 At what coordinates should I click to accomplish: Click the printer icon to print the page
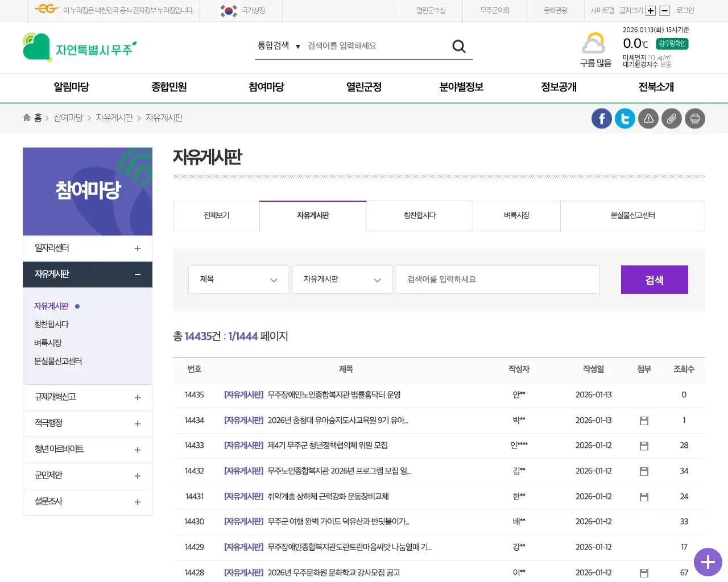click(694, 118)
